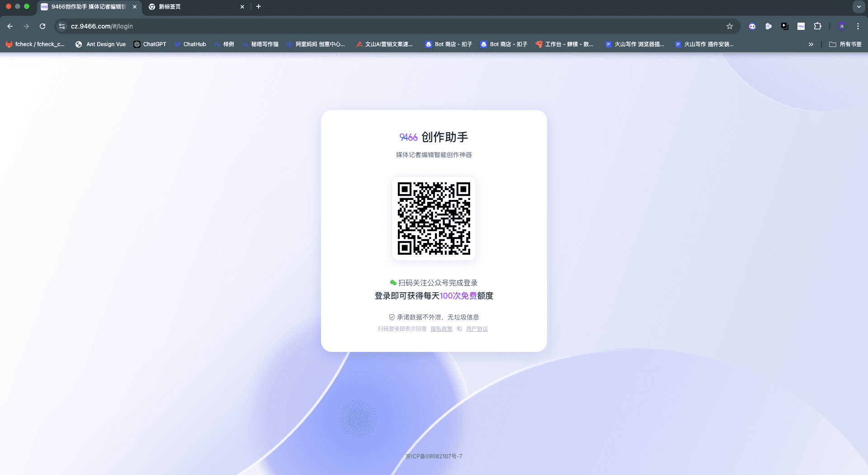
Task: Open ChatGPT bookmark
Action: tap(150, 44)
